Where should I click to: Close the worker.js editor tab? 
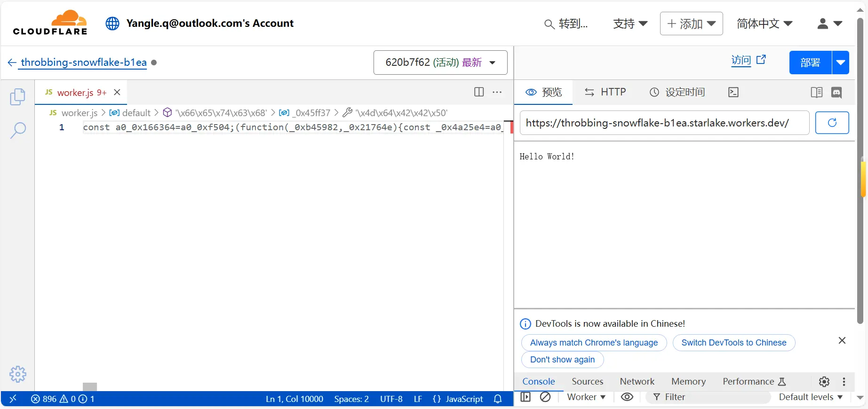pos(117,92)
